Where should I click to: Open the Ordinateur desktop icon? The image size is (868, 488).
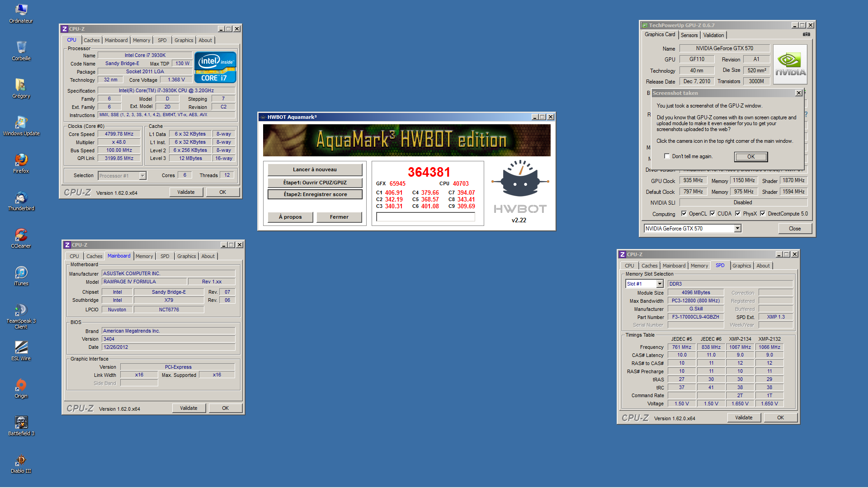point(21,14)
